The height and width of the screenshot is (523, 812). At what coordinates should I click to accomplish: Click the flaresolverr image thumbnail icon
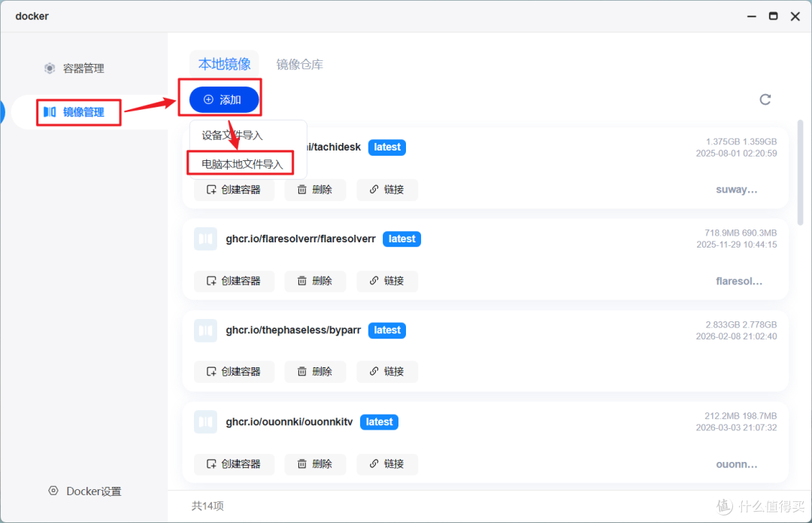[x=205, y=239]
